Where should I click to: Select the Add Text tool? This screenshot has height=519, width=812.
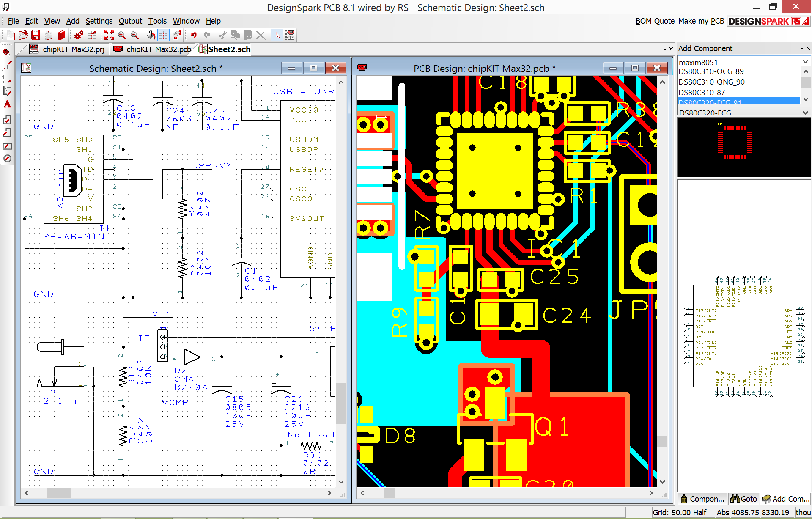click(x=7, y=104)
